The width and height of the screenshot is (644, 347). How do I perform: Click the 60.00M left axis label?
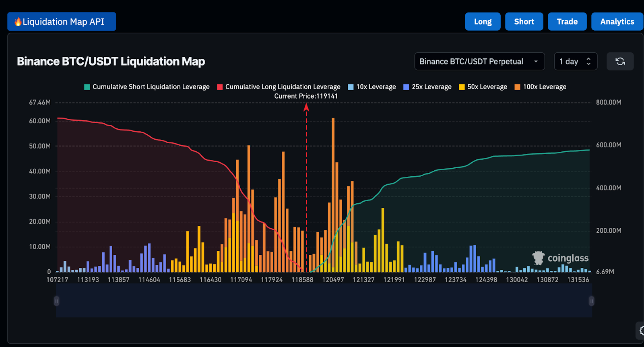[40, 121]
